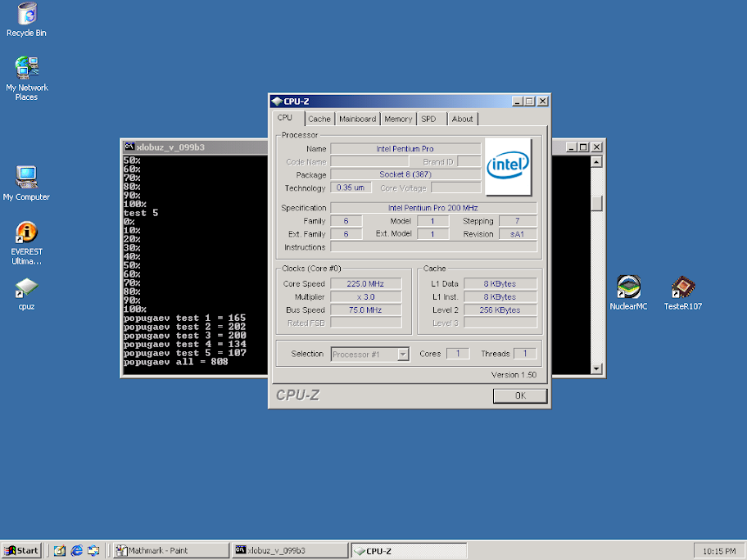Click the L1 Data cache value
747x560 pixels.
pos(500,284)
